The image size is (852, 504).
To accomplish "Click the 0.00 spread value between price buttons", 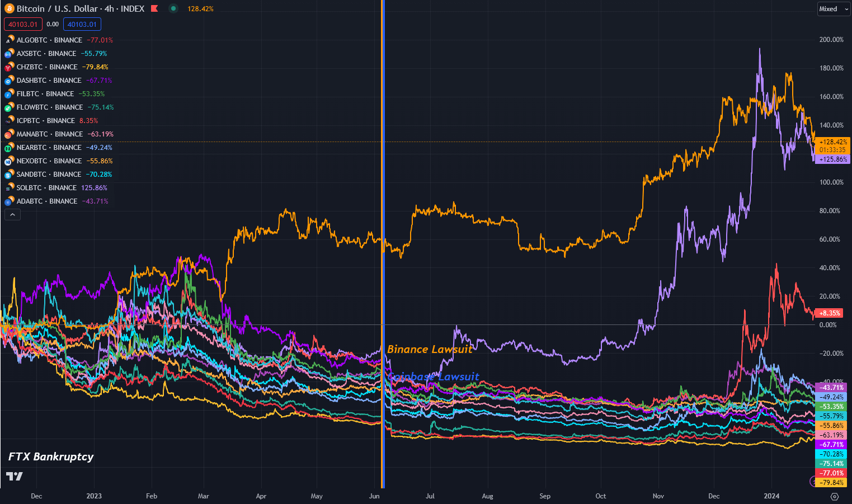I will pyautogui.click(x=53, y=24).
